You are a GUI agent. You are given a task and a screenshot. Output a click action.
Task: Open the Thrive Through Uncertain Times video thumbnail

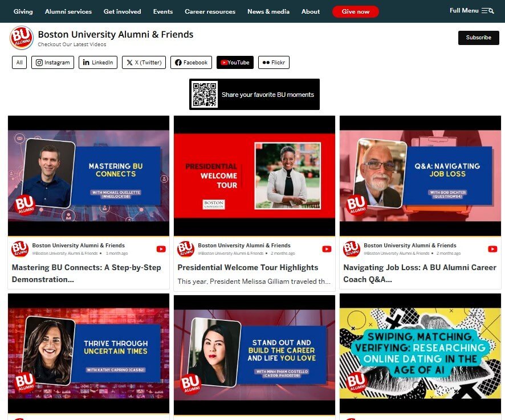[88, 353]
